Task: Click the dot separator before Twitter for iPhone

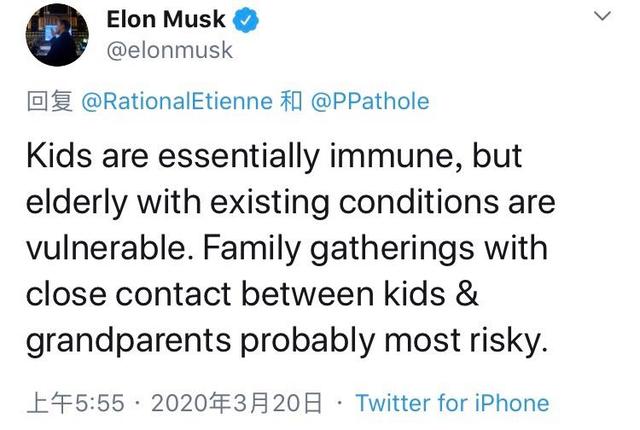Action: [340, 403]
